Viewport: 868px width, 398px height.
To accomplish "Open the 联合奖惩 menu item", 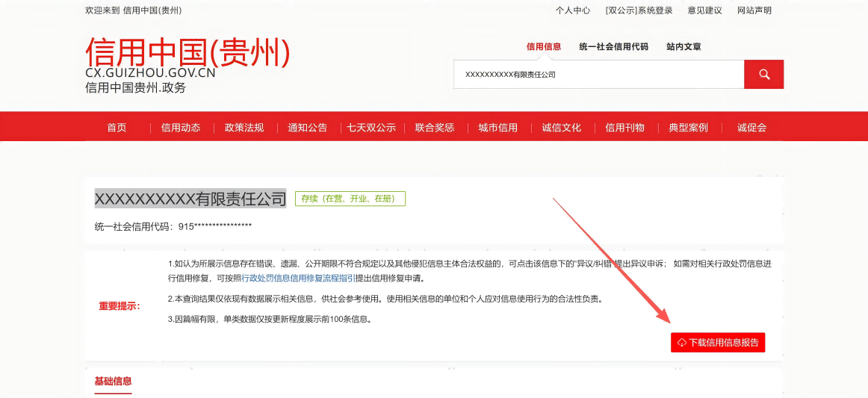I will [x=435, y=128].
